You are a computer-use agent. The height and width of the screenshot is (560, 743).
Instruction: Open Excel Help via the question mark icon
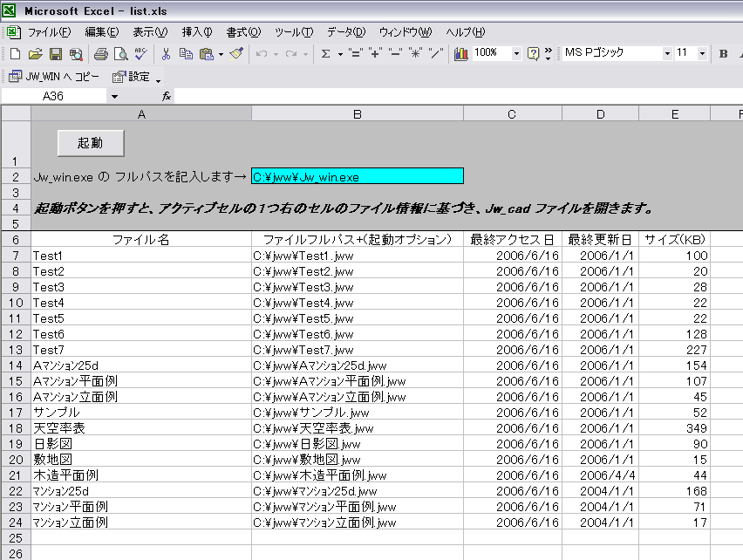tap(533, 54)
